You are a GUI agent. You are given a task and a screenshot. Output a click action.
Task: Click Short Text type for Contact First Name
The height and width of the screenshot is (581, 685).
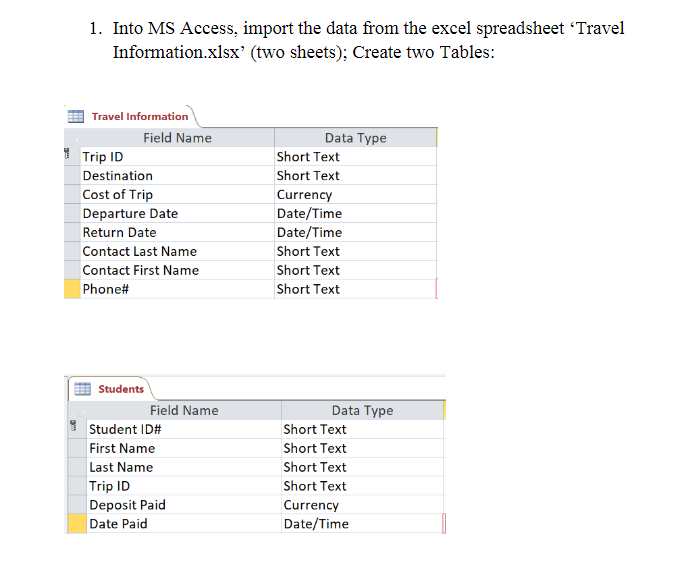(x=356, y=270)
